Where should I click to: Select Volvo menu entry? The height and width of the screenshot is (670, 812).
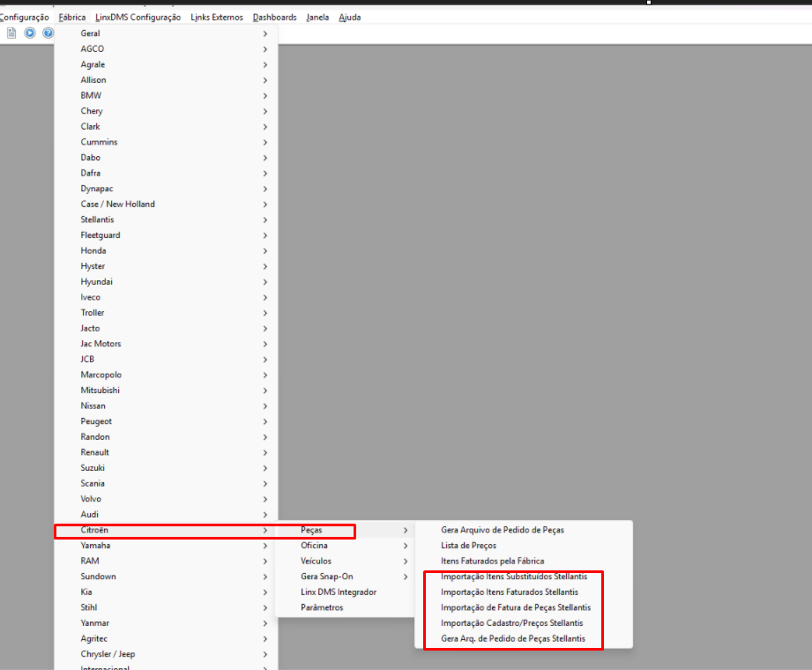166,499
